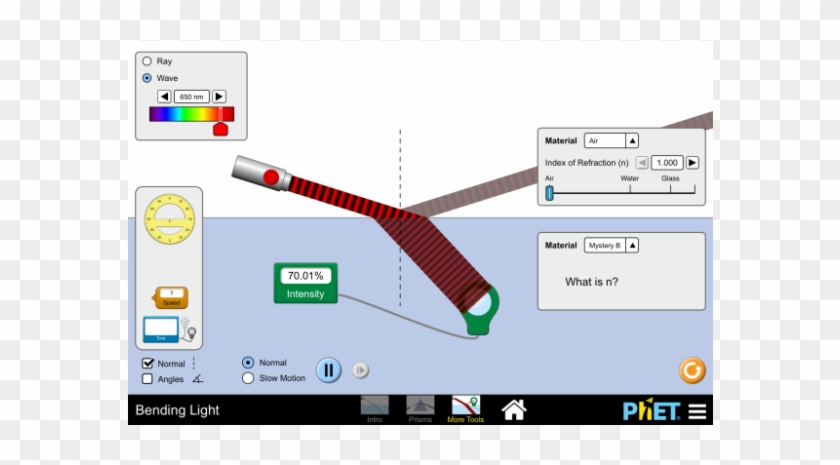This screenshot has height=465, width=840.
Task: Increase index of refraction arrow
Action: (692, 162)
